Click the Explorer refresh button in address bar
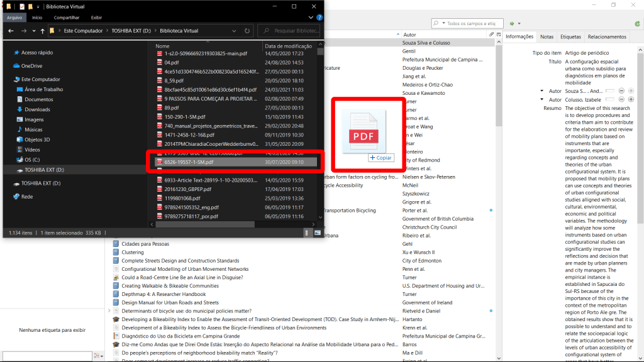This screenshot has height=362, width=644. pyautogui.click(x=248, y=30)
